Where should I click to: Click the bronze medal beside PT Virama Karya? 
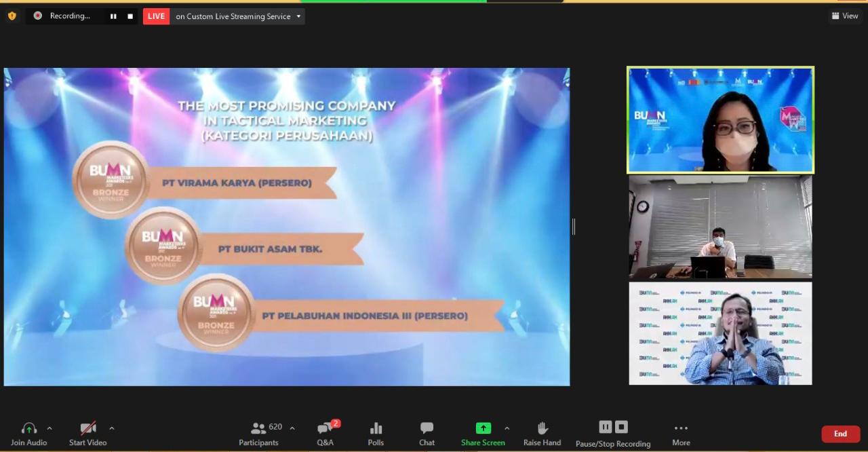pos(111,180)
